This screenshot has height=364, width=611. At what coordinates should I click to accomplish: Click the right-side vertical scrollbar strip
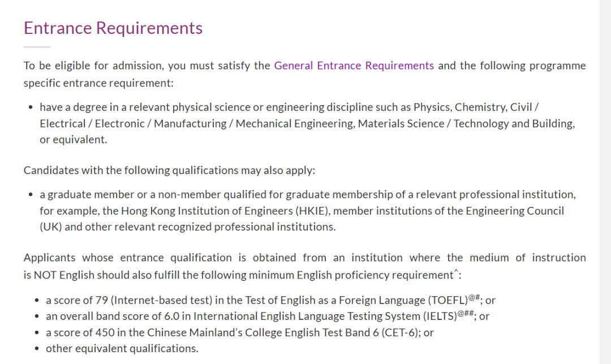click(x=605, y=182)
